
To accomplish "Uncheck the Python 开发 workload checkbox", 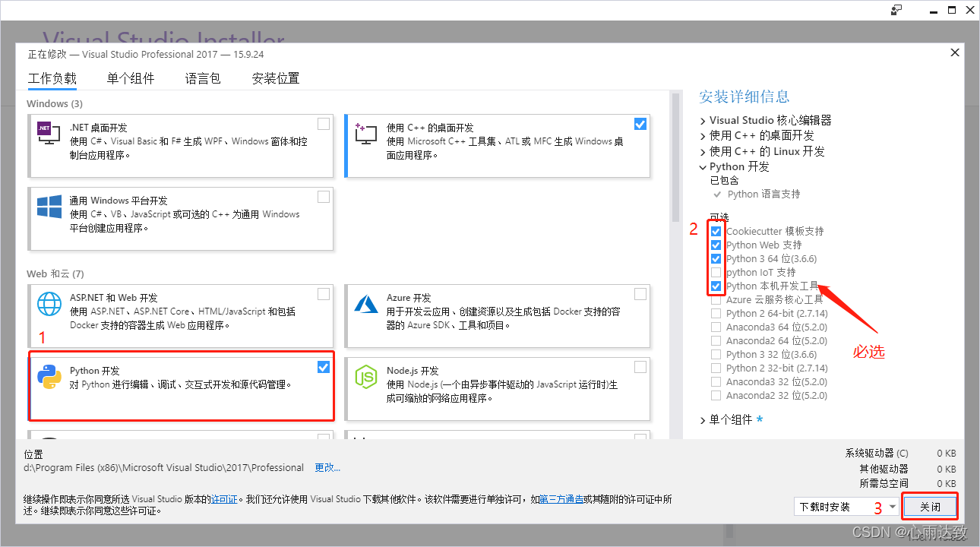I will pos(324,366).
